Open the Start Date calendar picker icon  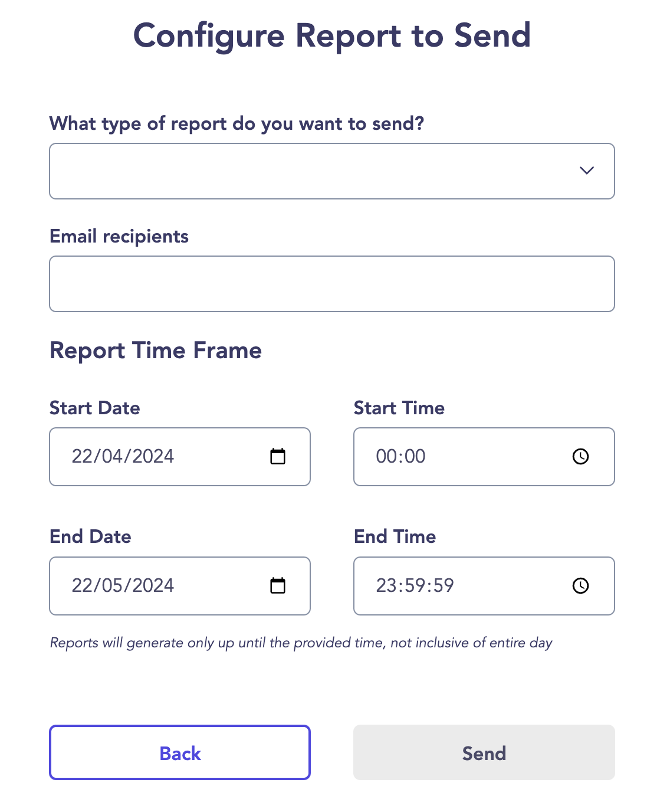tap(278, 456)
